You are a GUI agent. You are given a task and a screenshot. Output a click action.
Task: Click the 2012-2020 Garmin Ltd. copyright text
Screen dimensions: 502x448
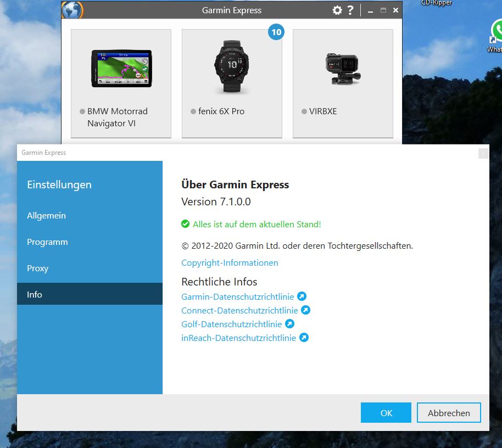297,246
